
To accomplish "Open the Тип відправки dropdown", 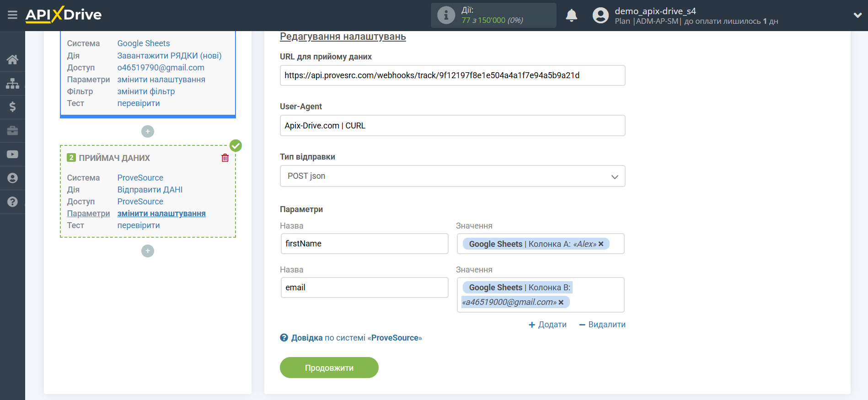I will coord(452,176).
